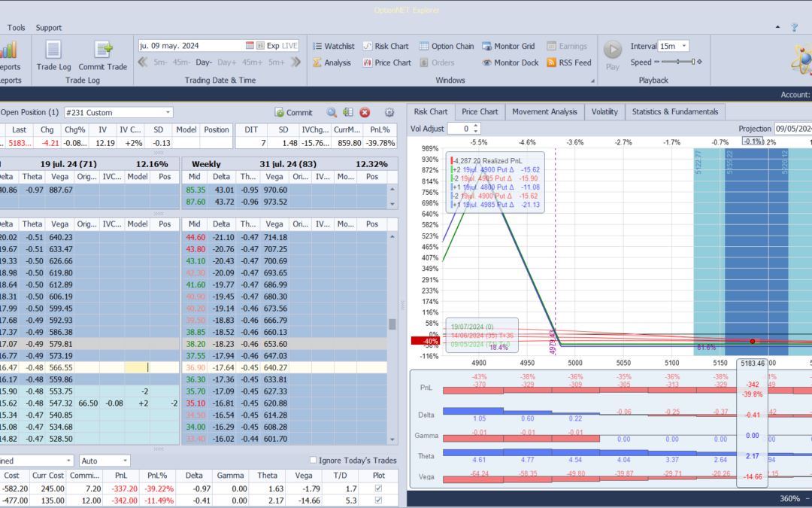
Task: Increase playback speed with plus icon
Action: click(x=700, y=62)
